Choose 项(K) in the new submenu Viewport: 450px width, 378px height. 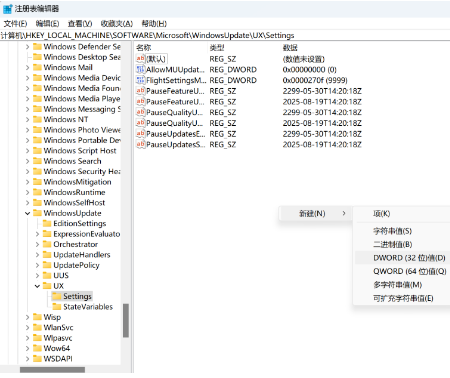(402, 214)
